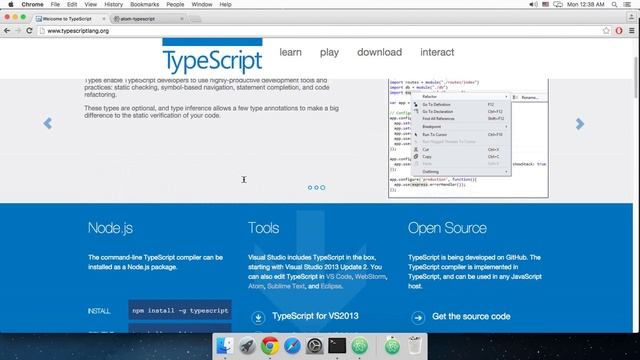The image size is (640, 360).
Task: Open Chrome's hamburger menu
Action: (631, 31)
